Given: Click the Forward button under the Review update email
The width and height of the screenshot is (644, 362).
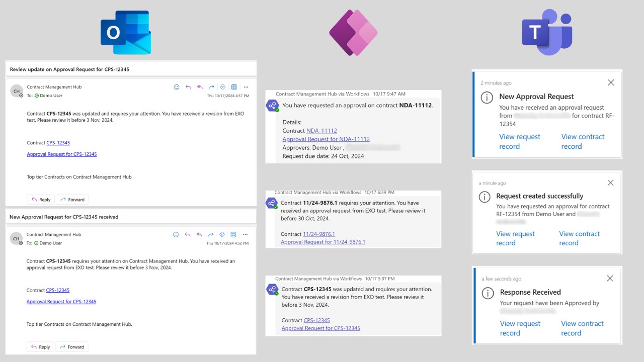Looking at the screenshot, I should (x=72, y=200).
